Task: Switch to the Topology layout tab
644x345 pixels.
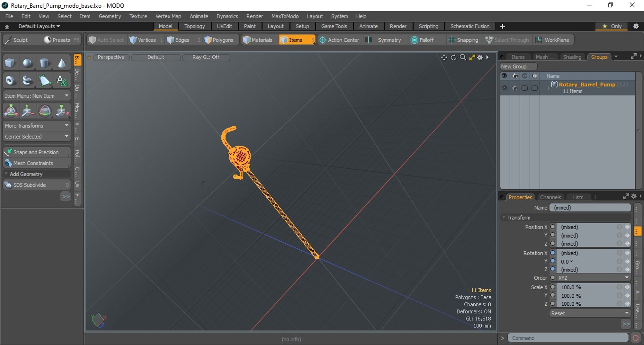Action: [195, 26]
